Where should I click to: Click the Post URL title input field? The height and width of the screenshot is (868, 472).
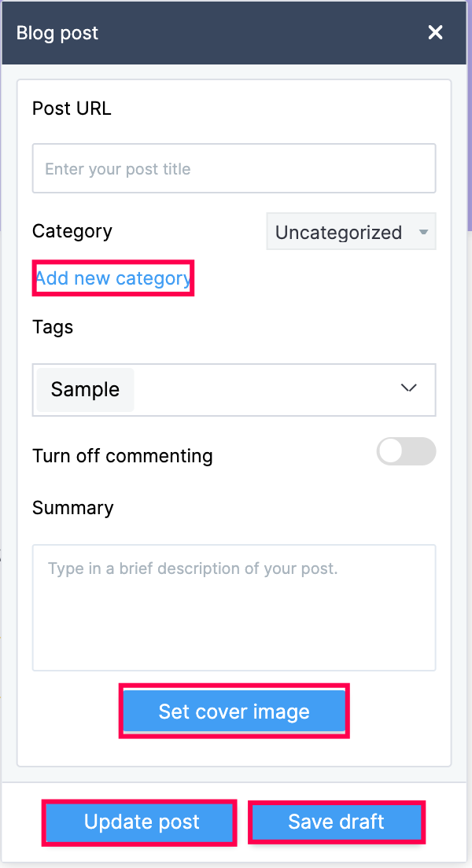pyautogui.click(x=234, y=168)
